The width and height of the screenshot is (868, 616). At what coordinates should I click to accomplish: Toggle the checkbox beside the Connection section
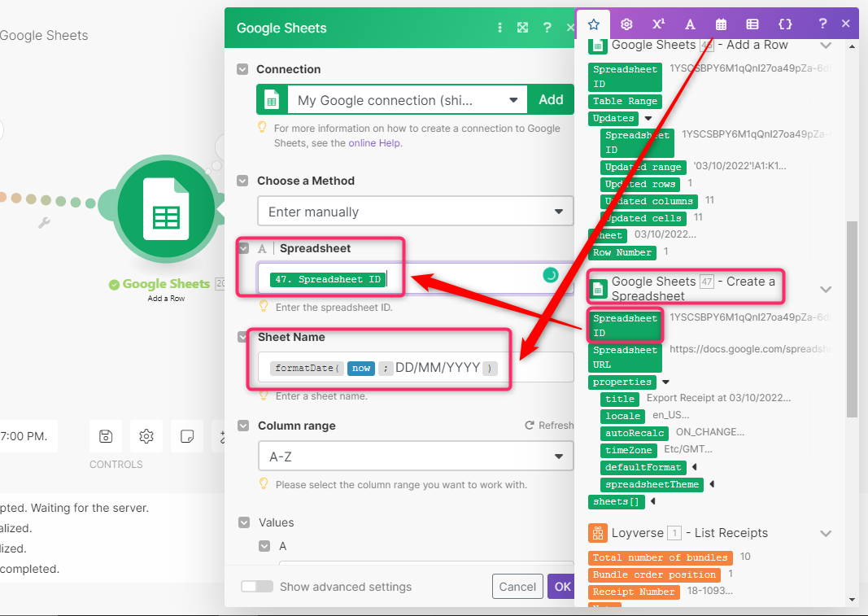point(242,69)
